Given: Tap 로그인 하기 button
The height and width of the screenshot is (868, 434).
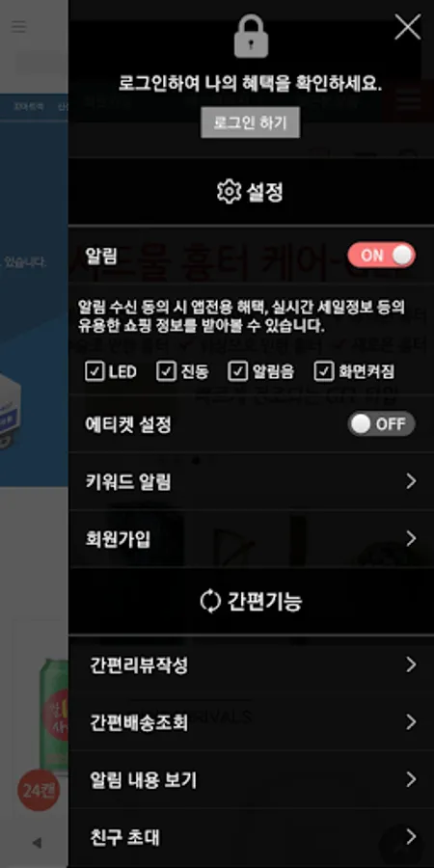Looking at the screenshot, I should pos(250,122).
